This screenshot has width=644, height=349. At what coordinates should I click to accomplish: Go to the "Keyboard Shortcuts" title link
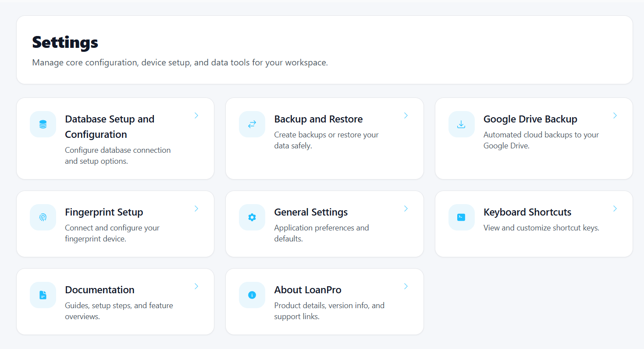click(x=527, y=212)
